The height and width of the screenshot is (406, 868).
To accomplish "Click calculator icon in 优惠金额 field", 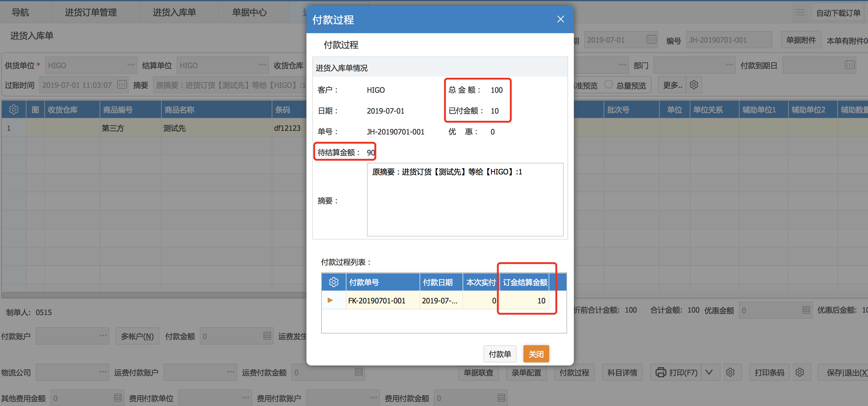I will point(806,310).
